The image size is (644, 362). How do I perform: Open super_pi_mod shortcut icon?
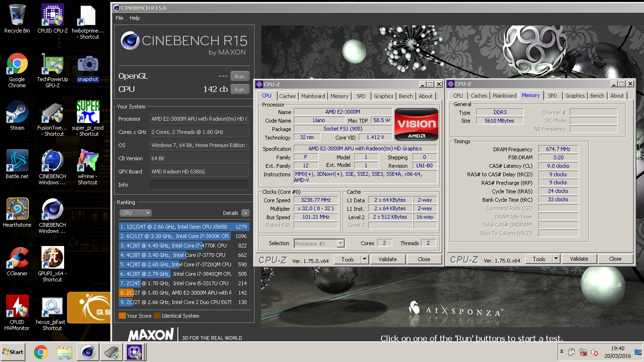tap(88, 119)
